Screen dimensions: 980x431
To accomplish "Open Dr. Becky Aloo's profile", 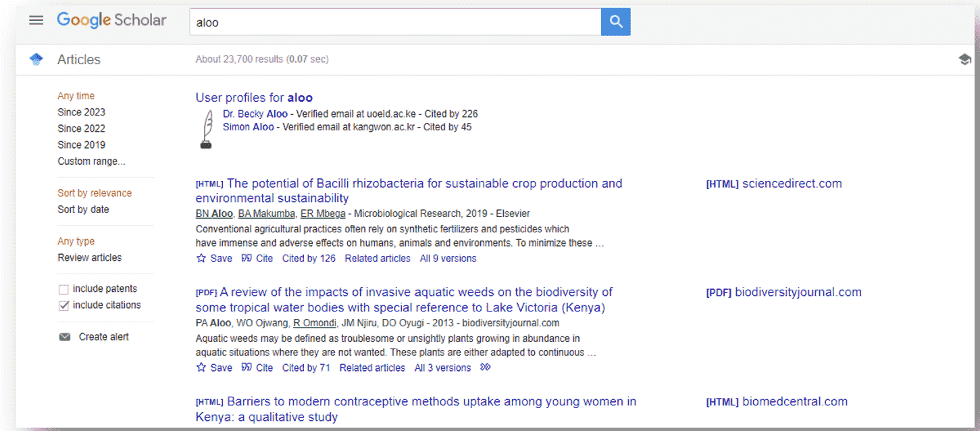I will (x=255, y=113).
